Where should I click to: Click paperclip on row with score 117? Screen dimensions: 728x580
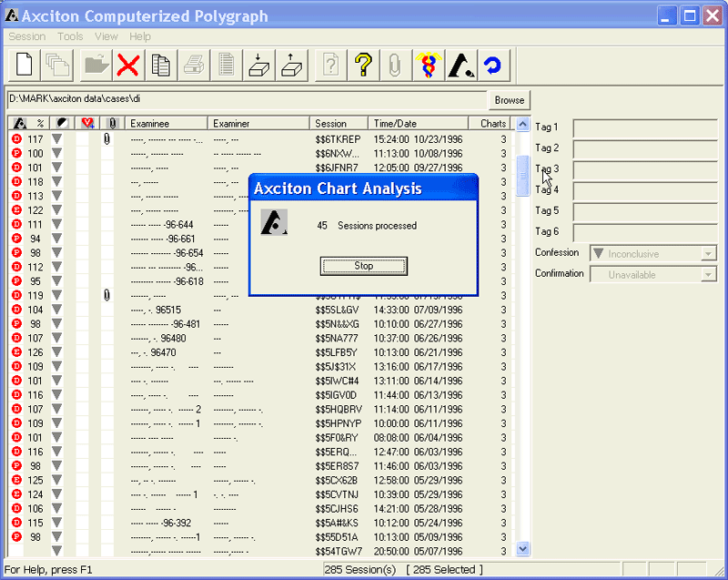tap(107, 138)
